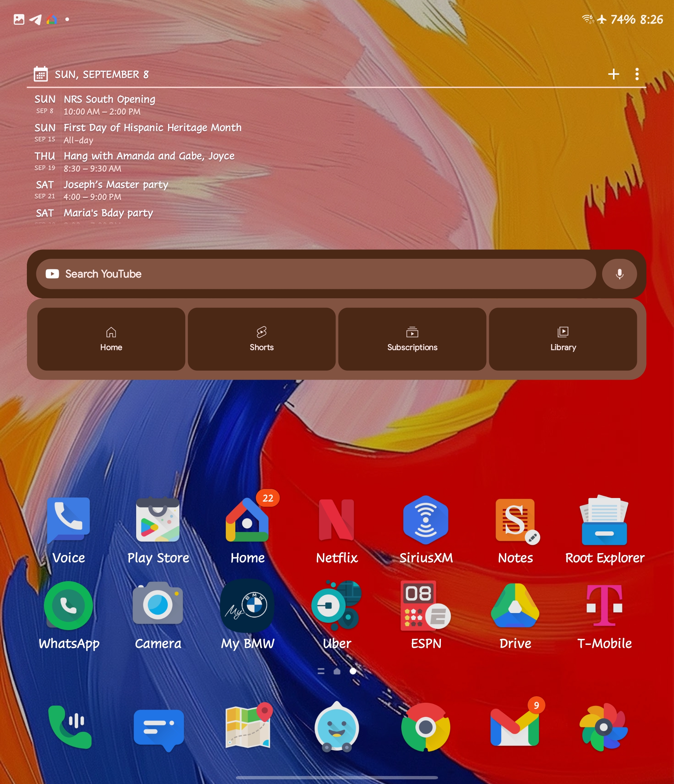Screen dimensions: 674x784
Task: Tap the Wi-Fi status icon
Action: 588,19
